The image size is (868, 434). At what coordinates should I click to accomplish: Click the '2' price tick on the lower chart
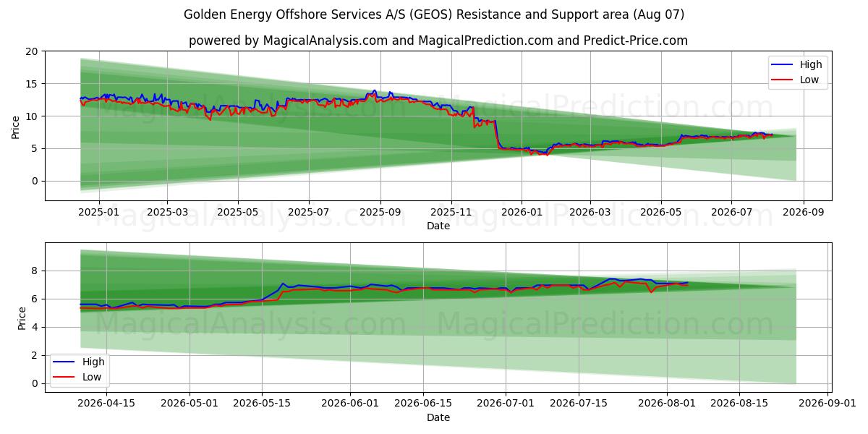click(34, 356)
